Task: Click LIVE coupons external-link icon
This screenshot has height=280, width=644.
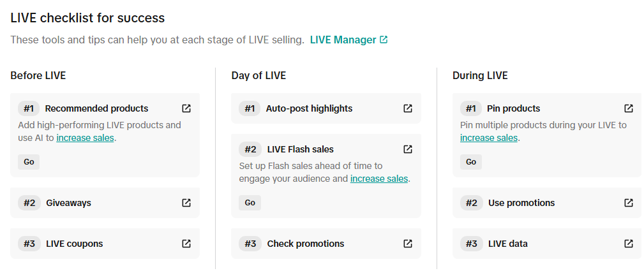Action: pos(186,244)
